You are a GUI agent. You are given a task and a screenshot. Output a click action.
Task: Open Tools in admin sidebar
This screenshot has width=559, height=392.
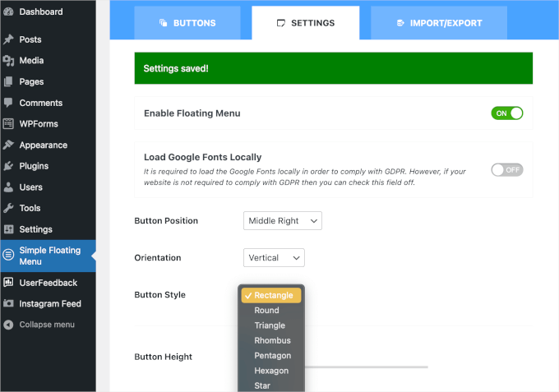(48, 208)
